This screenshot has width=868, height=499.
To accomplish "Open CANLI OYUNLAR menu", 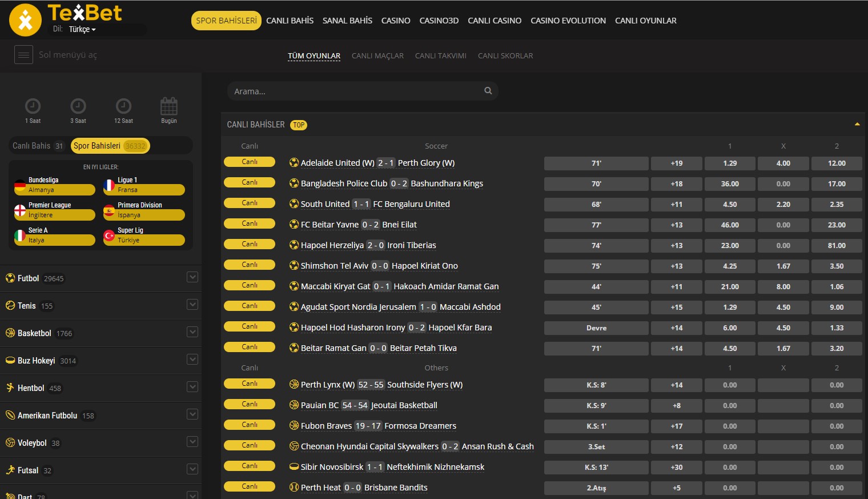I will (x=646, y=21).
